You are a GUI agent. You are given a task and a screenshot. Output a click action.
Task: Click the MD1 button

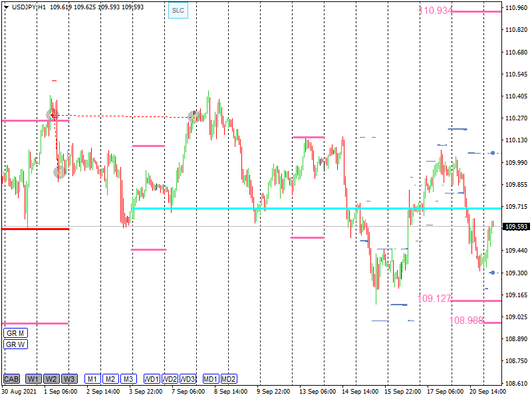pyautogui.click(x=211, y=379)
